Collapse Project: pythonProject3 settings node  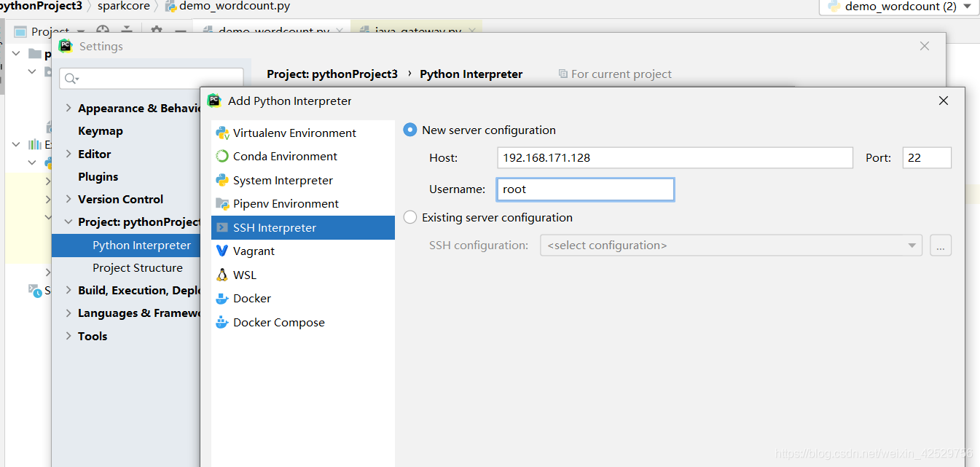[68, 222]
